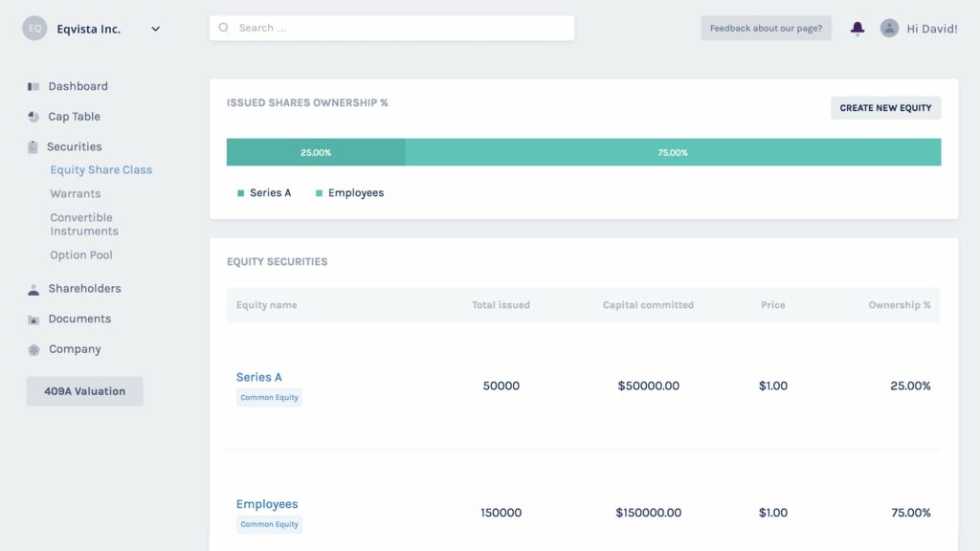Click Capital committed column header
Screen dimensions: 980x551
pyautogui.click(x=648, y=305)
